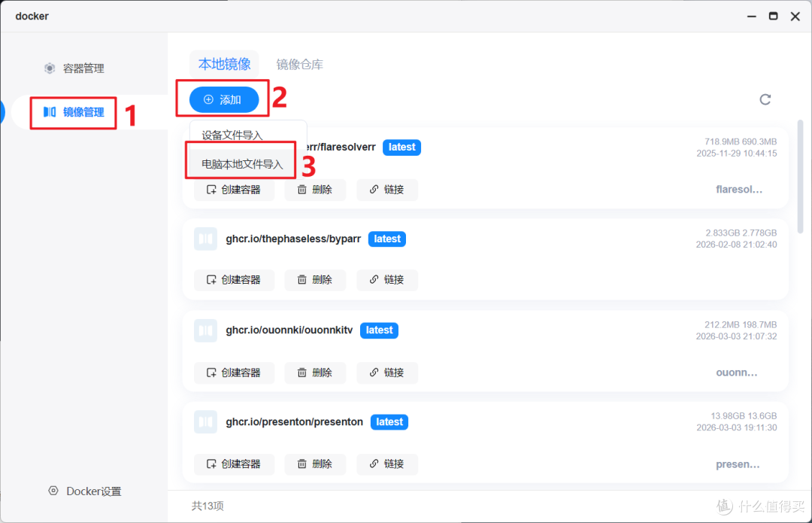Select the ghcr.io/thephaseless/byparr image name
The height and width of the screenshot is (523, 812).
click(x=293, y=239)
